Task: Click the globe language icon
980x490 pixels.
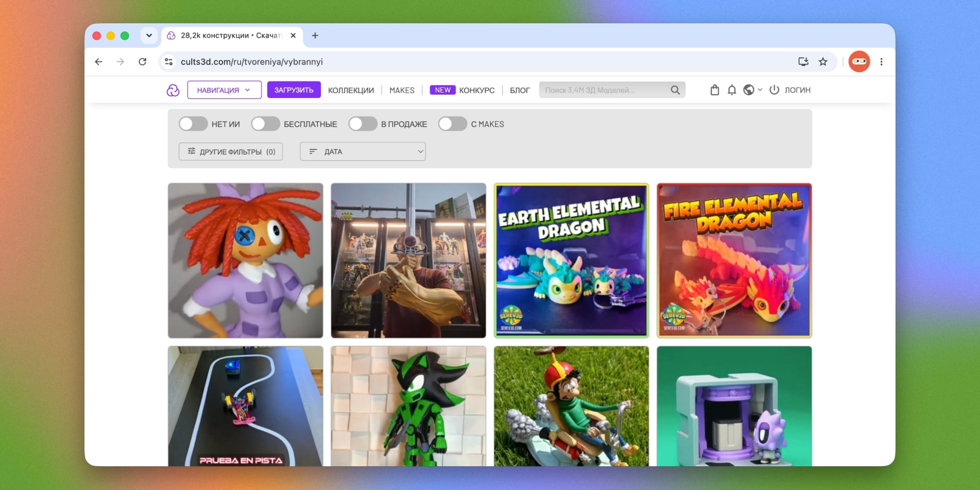Action: click(x=748, y=90)
